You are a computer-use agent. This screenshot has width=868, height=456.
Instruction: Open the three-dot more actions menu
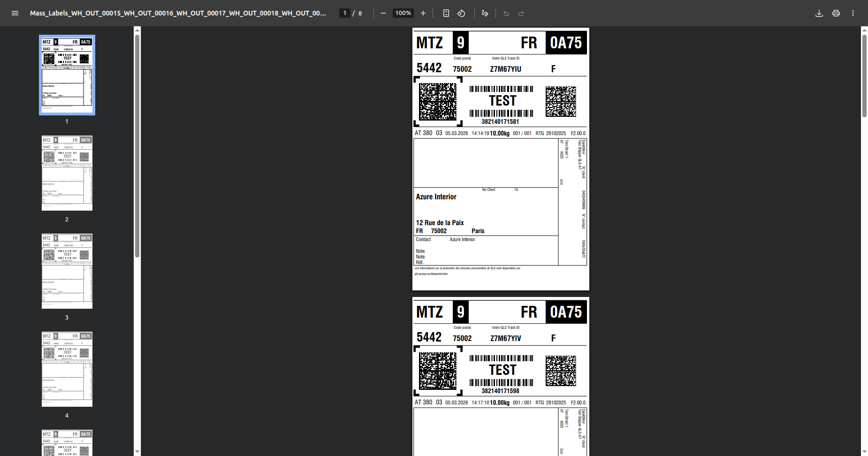pyautogui.click(x=853, y=13)
